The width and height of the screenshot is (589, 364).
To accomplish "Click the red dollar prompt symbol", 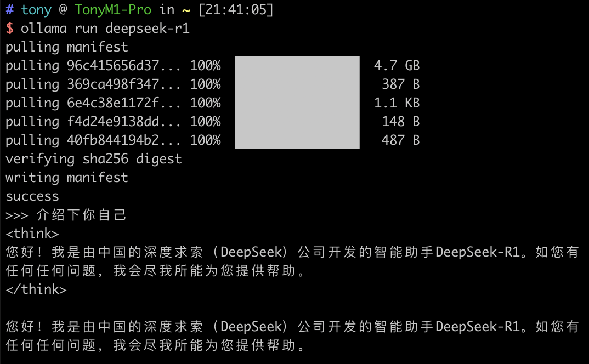I will 9,29.
